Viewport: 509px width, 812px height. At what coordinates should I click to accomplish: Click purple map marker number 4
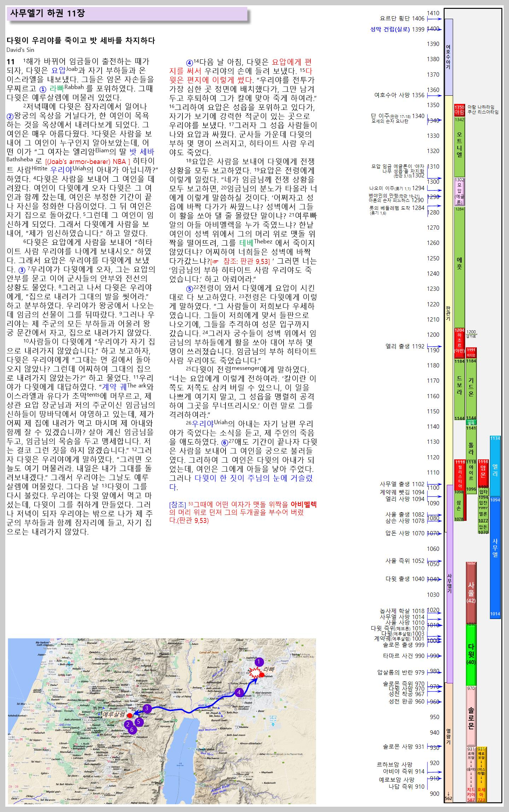coord(239,692)
